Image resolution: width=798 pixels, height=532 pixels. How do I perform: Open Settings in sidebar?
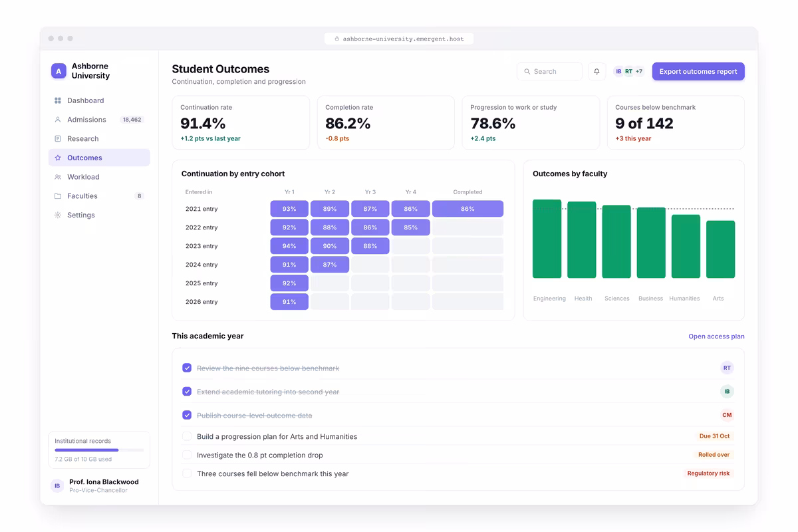[99, 215]
